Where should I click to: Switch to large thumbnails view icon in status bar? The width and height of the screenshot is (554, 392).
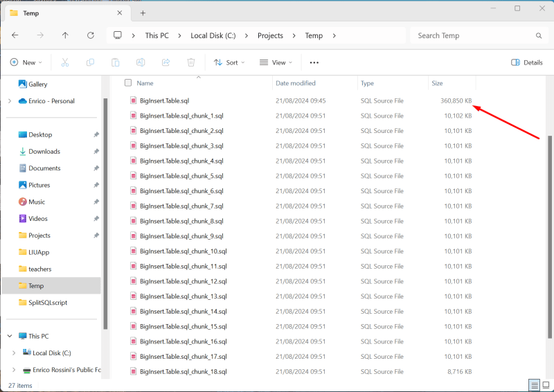click(546, 385)
